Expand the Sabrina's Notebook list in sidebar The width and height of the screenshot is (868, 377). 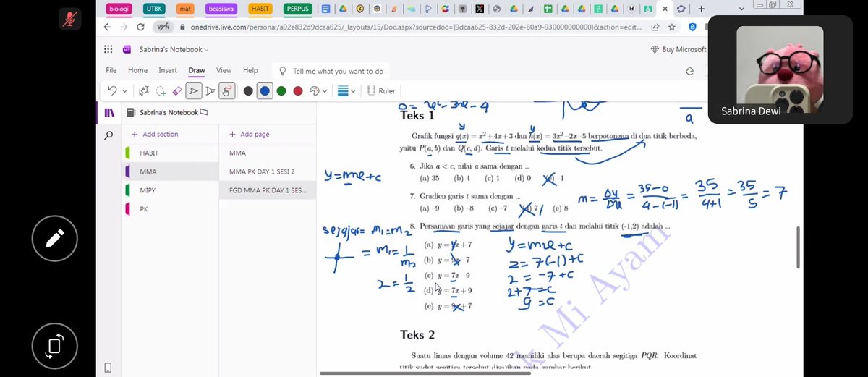(x=168, y=112)
